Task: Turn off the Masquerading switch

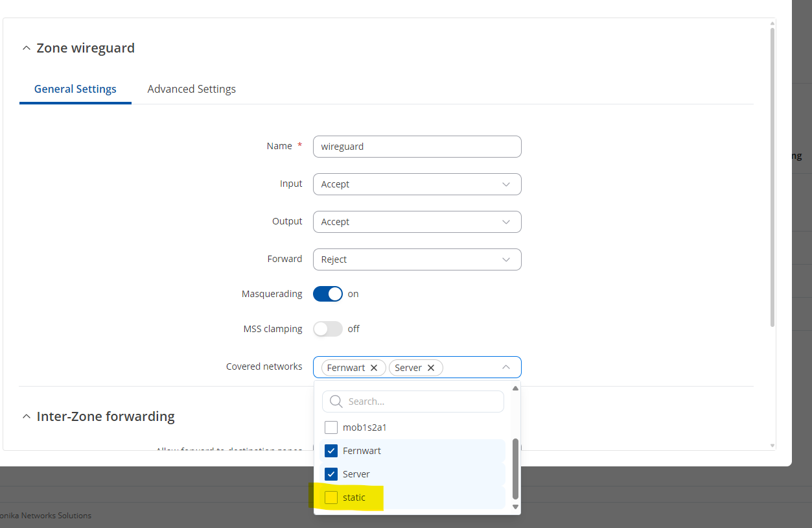Action: click(x=327, y=294)
